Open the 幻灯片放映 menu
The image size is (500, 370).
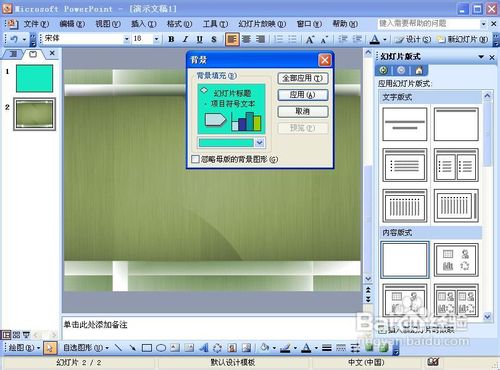[x=262, y=24]
